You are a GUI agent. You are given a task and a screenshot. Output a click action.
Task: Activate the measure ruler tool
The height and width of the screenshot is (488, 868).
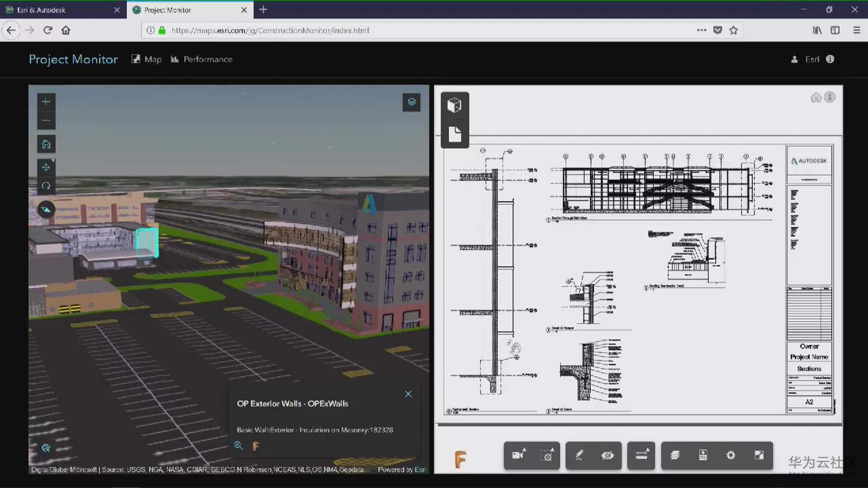tap(641, 455)
